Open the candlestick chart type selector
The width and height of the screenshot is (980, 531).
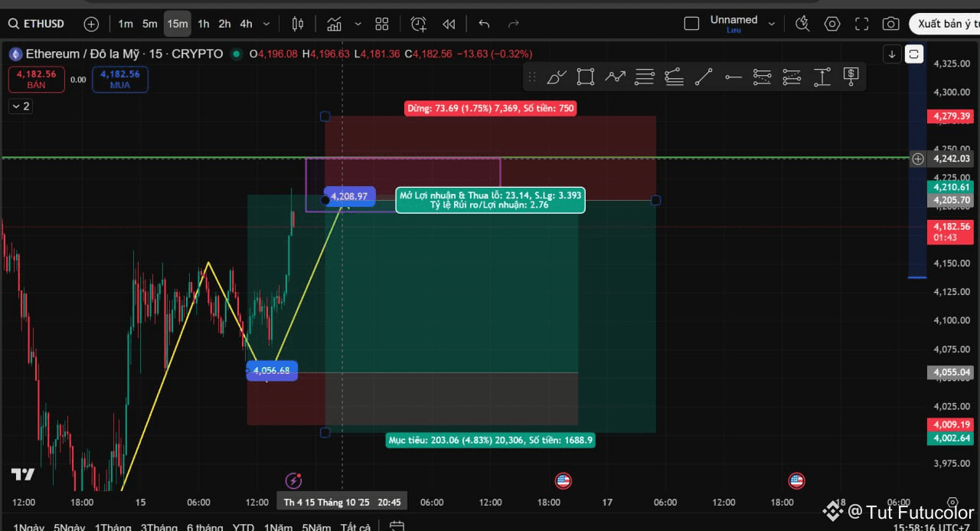(298, 24)
